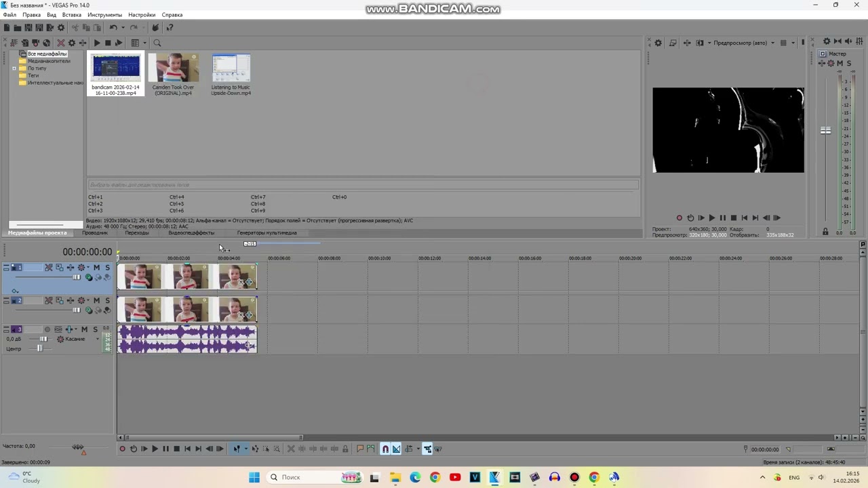Toggle loop playback in timeline transport
The image size is (868, 488).
click(x=134, y=449)
